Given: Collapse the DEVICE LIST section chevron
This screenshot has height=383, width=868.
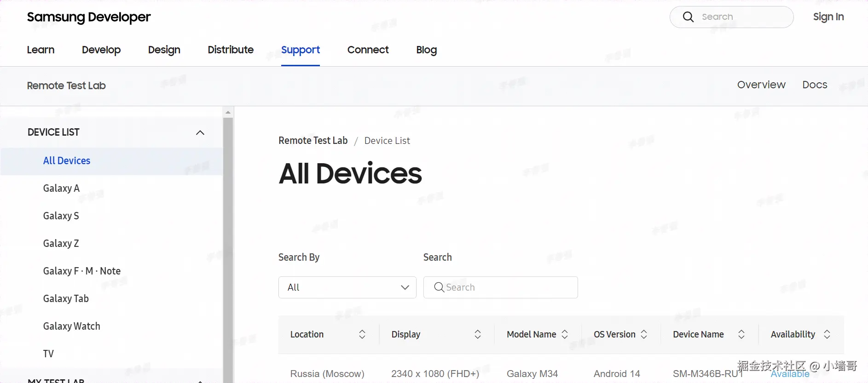Looking at the screenshot, I should (x=200, y=132).
